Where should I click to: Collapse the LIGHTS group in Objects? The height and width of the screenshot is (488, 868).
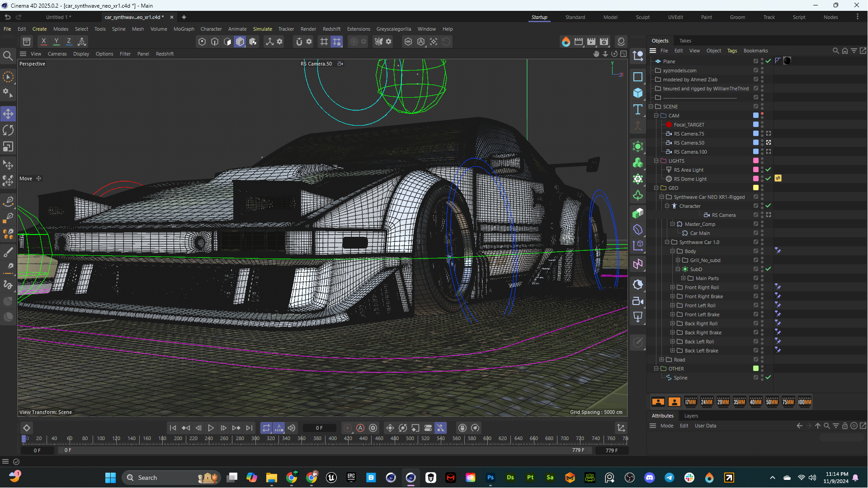click(x=656, y=161)
